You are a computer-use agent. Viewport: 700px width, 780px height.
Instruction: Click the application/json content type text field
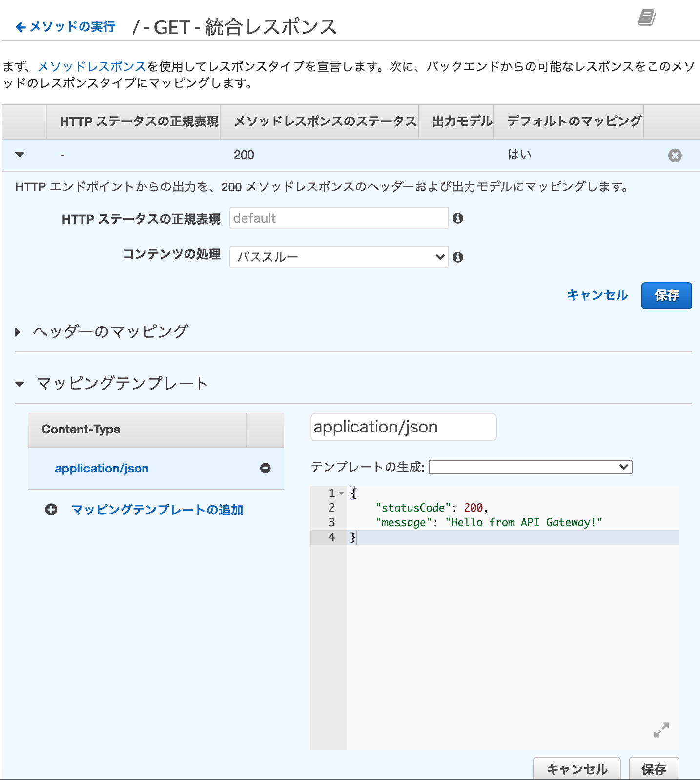point(404,427)
